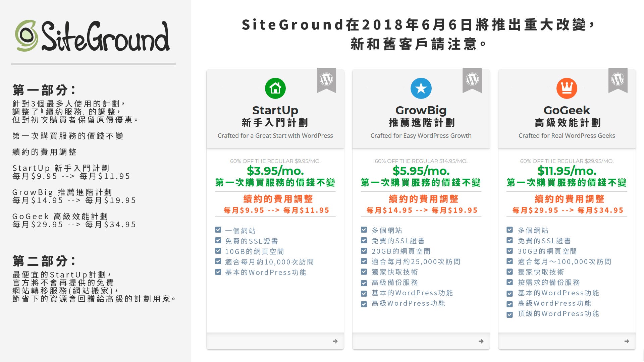Toggle the 10GB的網頁空間 checkbox
Viewport: 644px width, 362px height.
pos(218,251)
